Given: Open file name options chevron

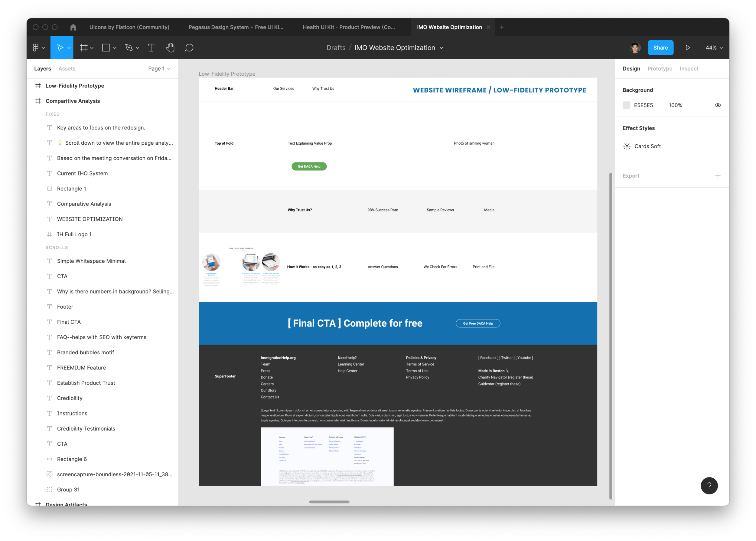Looking at the screenshot, I should point(442,48).
